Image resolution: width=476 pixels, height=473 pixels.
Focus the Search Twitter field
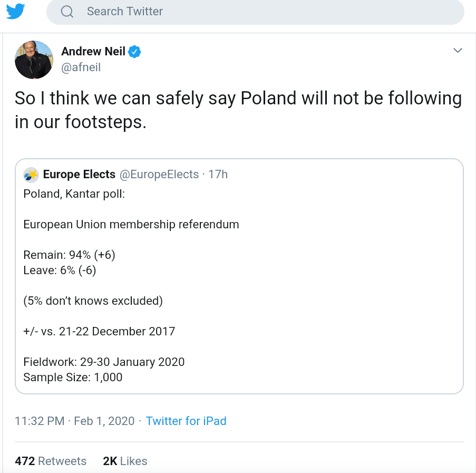point(255,12)
